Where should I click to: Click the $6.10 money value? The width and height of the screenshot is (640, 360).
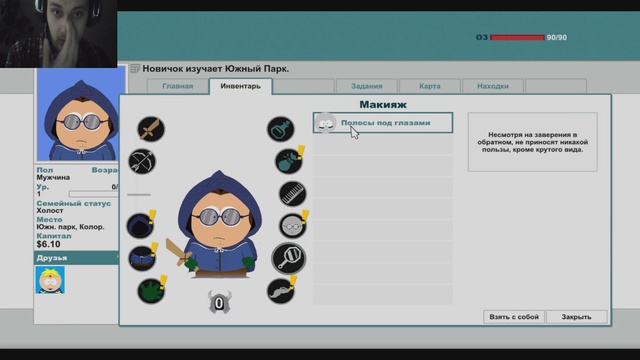[x=49, y=244]
